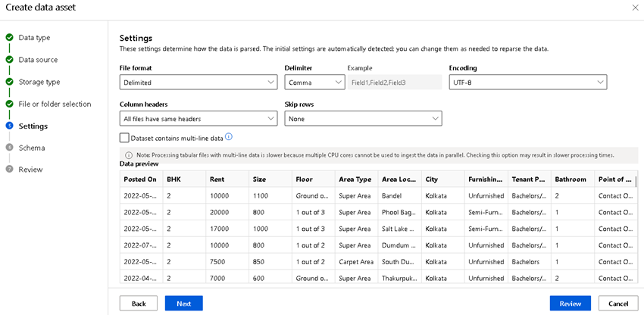Viewport: 644px width, 315px height.
Task: Click the Cancel button
Action: coord(618,304)
